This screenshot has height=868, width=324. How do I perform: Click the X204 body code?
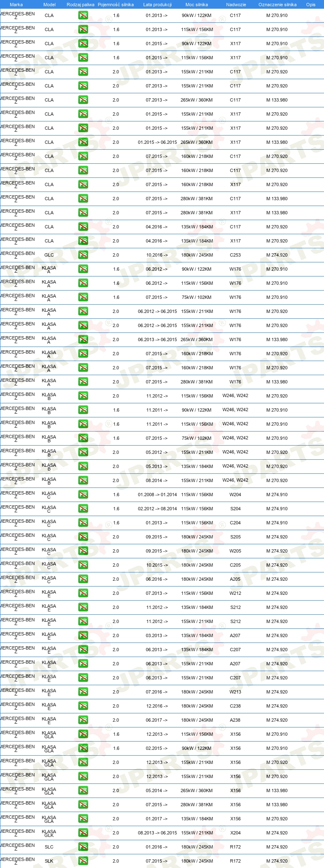[235, 833]
